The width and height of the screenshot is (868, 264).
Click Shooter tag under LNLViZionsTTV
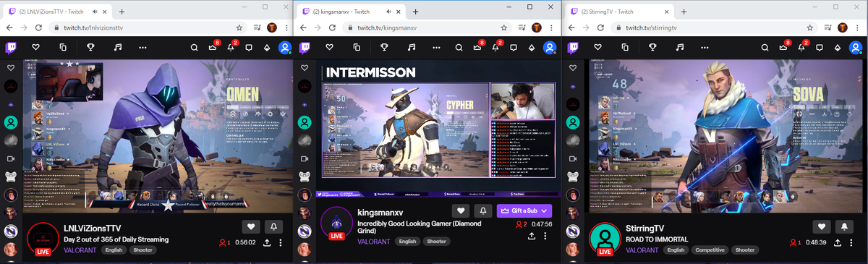pyautogui.click(x=143, y=250)
